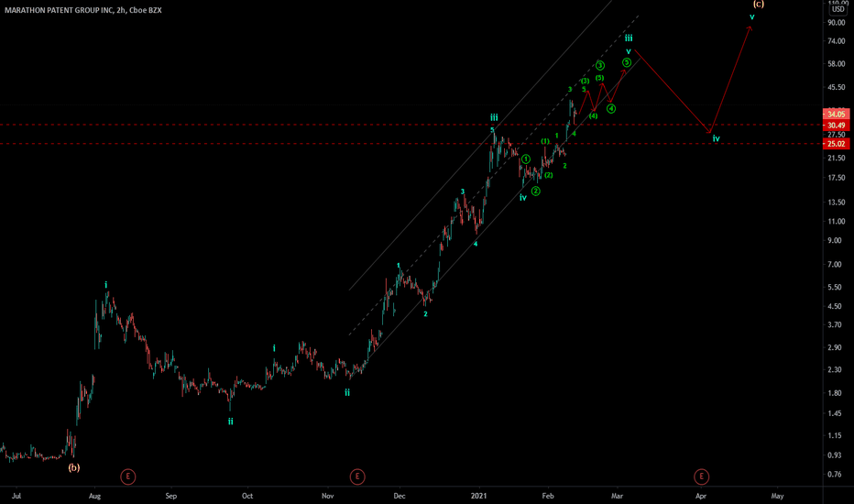The image size is (854, 504).
Task: Click the 'Dec' label on time axis
Action: click(x=400, y=496)
